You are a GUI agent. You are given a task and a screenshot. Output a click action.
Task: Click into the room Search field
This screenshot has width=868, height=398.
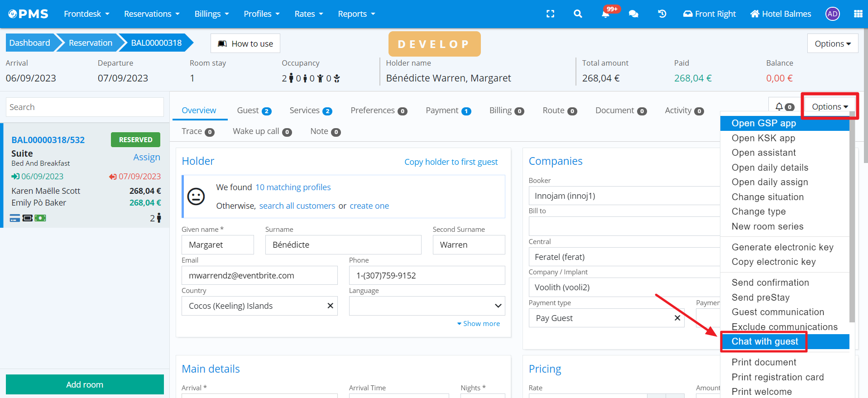[x=85, y=107]
